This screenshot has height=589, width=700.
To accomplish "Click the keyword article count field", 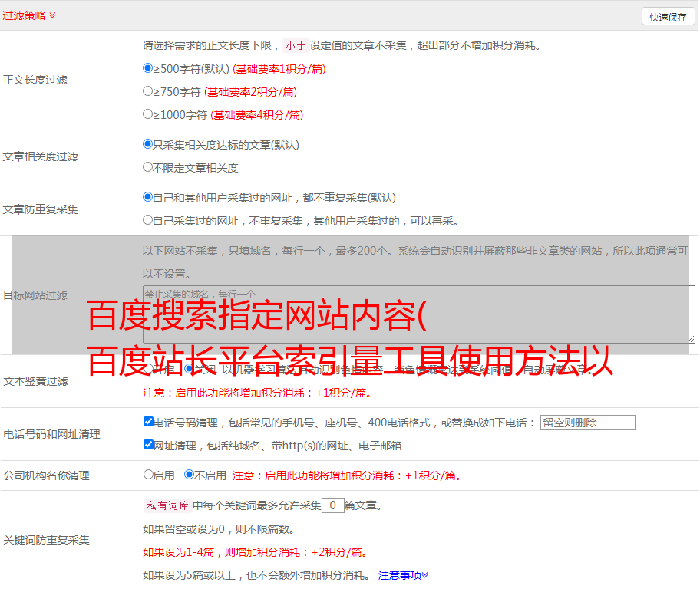I will [x=332, y=505].
